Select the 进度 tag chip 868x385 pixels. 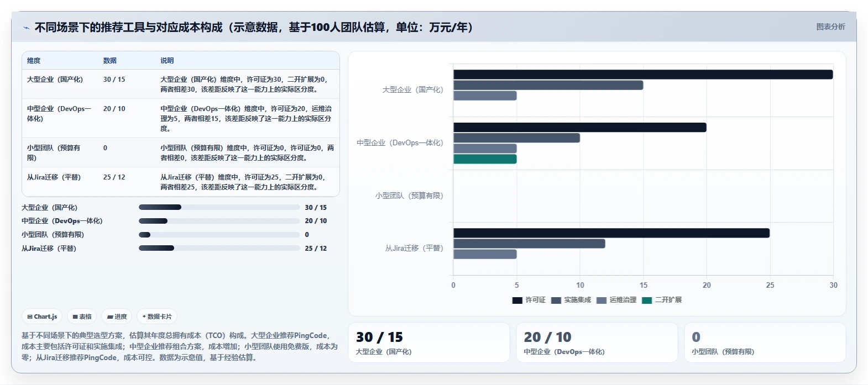(x=117, y=317)
